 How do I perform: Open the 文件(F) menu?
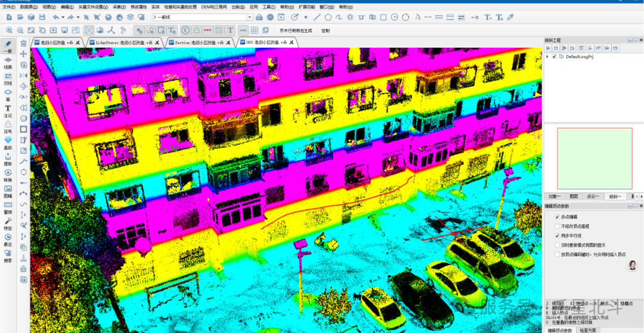(8, 7)
